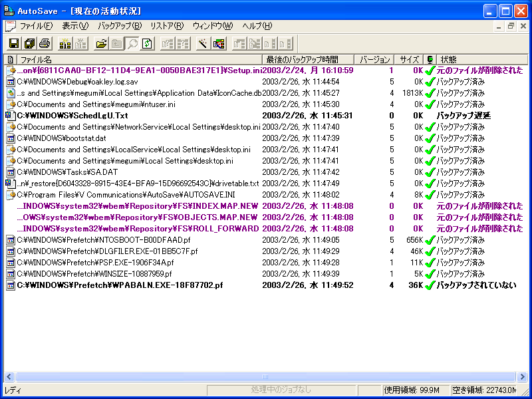Screen dimensions: 532x399
Task: Click the icon column header before 状態
Action: [x=430, y=60]
